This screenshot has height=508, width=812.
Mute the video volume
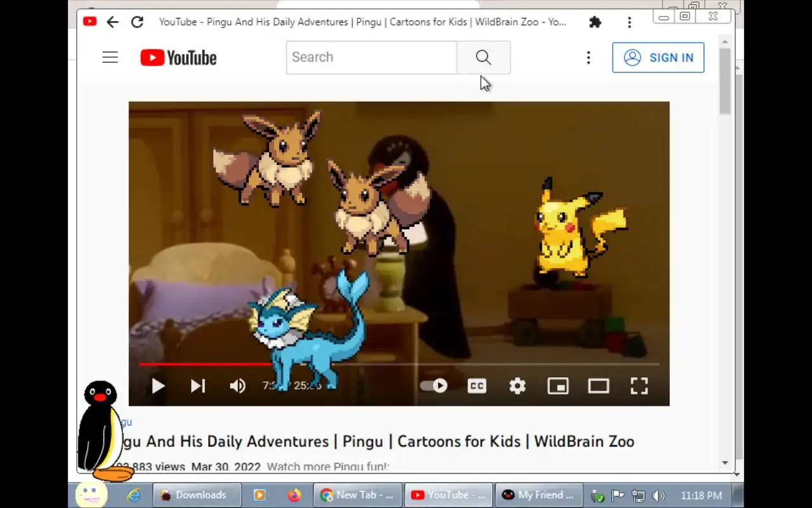click(238, 386)
